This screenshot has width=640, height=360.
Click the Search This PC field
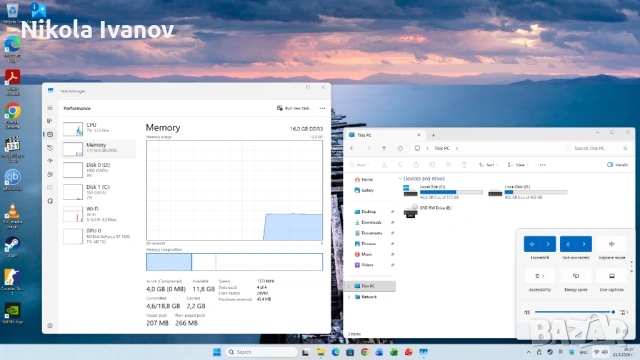click(x=600, y=148)
